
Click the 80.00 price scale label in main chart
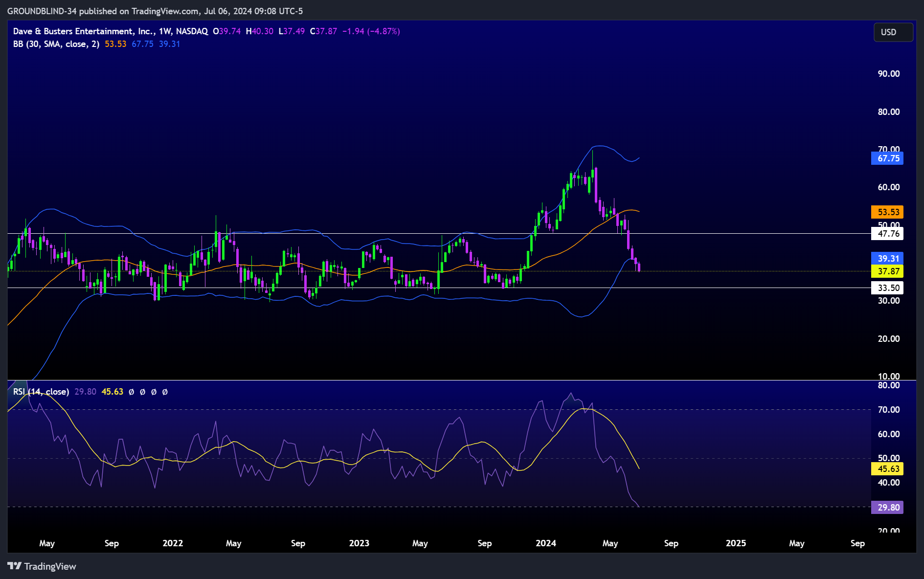889,112
